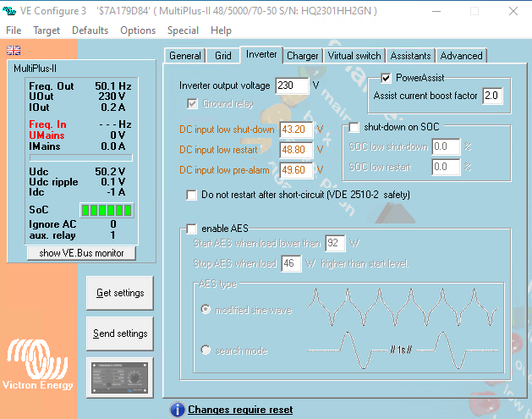The image size is (532, 419).
Task: Open the Advanced tab
Action: click(x=461, y=56)
